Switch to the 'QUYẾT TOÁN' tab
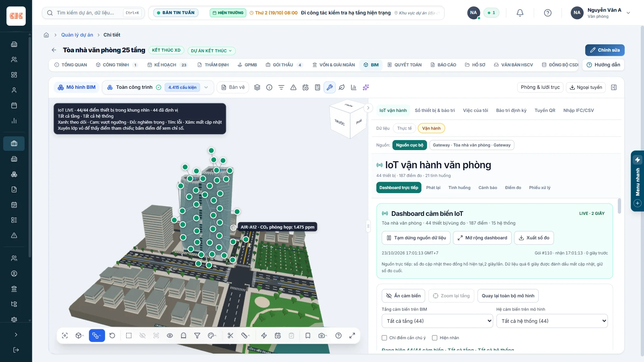 (x=405, y=65)
